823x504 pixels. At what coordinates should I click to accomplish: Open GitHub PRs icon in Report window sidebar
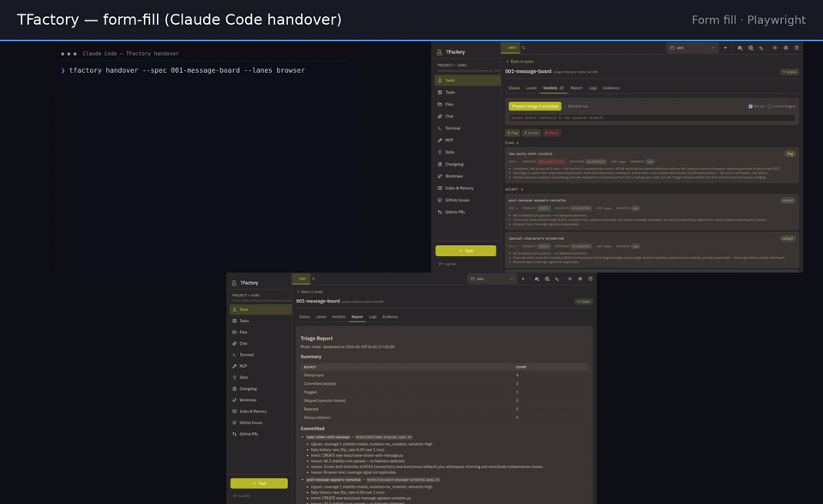pyautogui.click(x=234, y=435)
